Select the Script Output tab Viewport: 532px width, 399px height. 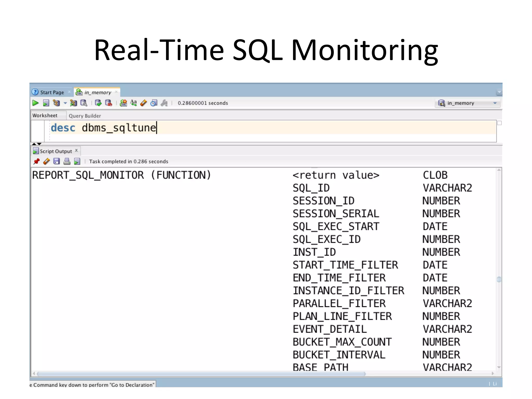click(56, 151)
